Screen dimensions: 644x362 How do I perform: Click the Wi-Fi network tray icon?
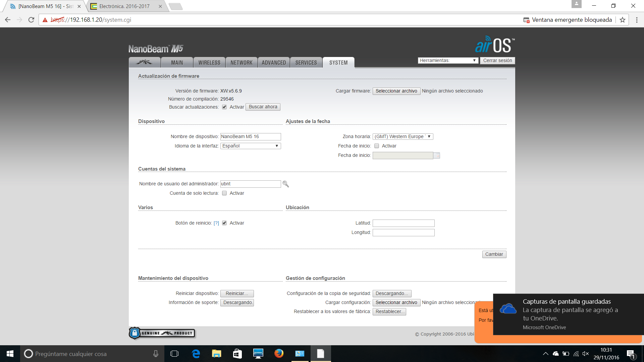[576, 354]
